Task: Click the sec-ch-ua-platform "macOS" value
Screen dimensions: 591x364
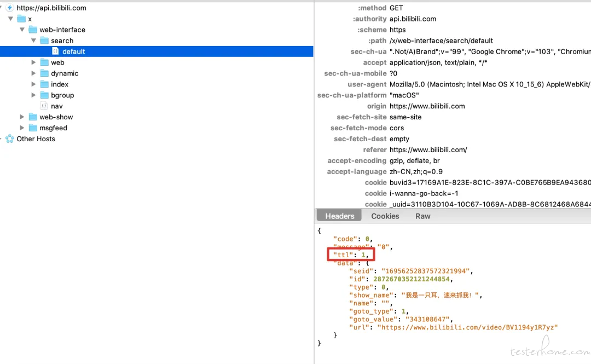Action: [x=404, y=95]
